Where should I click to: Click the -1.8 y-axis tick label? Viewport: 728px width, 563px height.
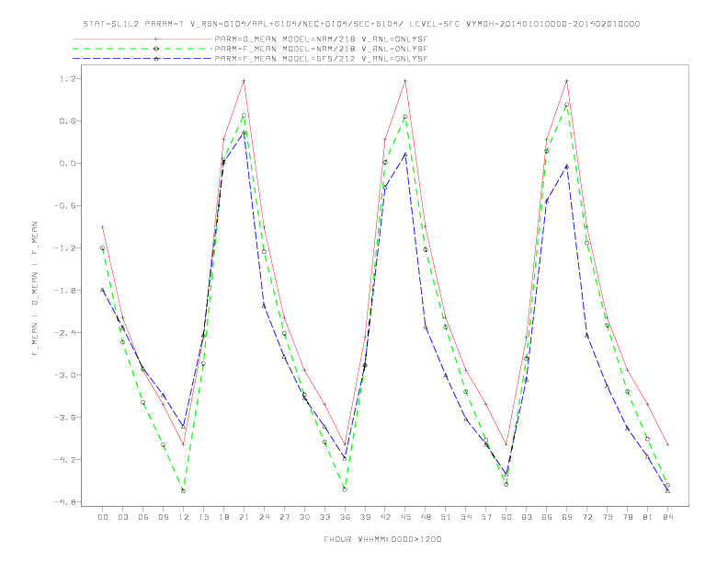pos(65,291)
